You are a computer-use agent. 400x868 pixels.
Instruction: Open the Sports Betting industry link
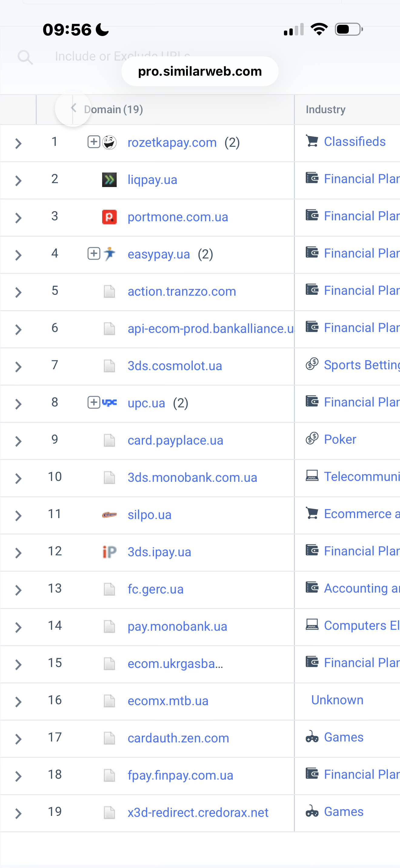361,365
